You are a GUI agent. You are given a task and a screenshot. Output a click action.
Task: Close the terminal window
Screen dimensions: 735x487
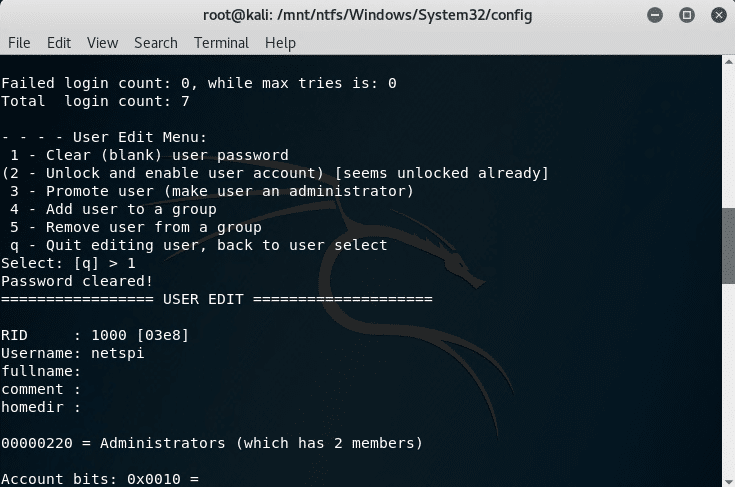coord(719,15)
